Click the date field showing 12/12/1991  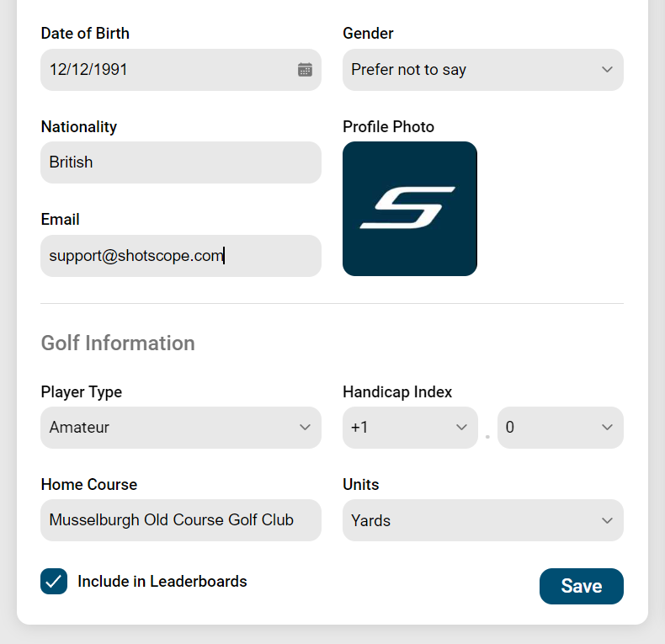pos(181,70)
